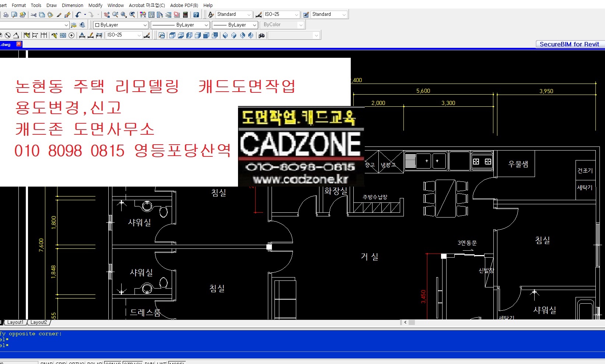Screen dimensions: 605x364
Task: Open the QuickCalc calculator icon
Action: tap(185, 15)
